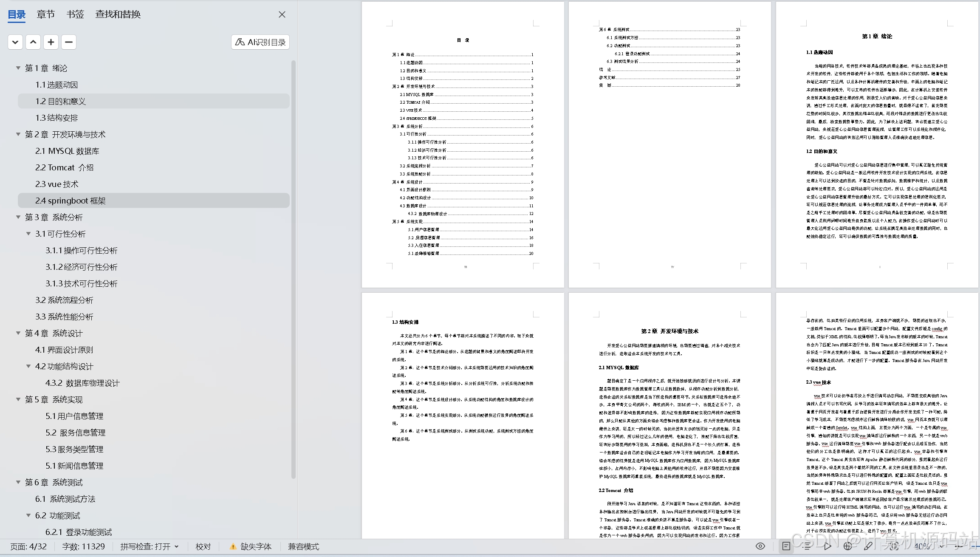Toggle eye protection mode icon
This screenshot has height=557, width=980.
click(x=760, y=546)
